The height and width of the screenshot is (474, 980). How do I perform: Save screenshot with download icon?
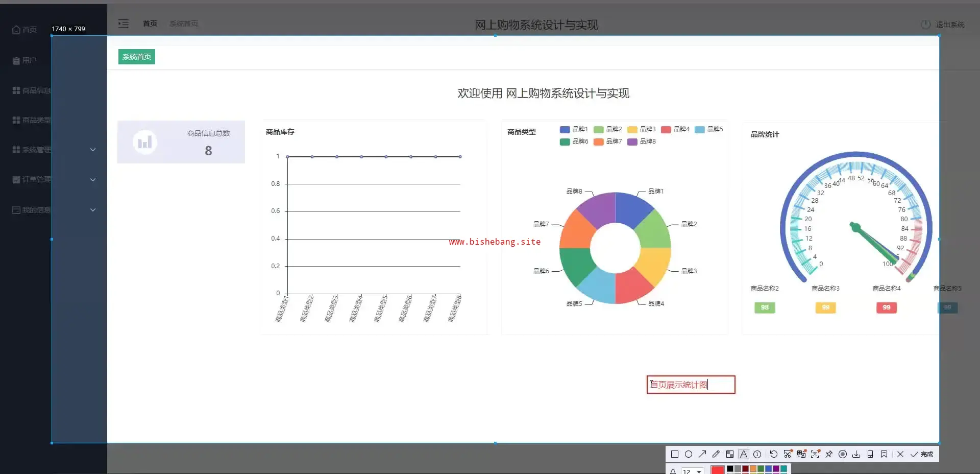coord(856,454)
